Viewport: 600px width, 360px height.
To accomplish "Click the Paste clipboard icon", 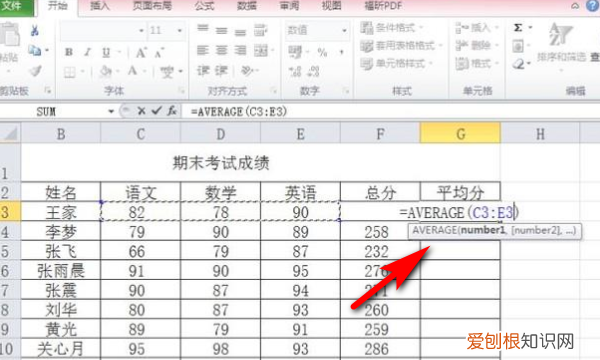I will tap(10, 35).
